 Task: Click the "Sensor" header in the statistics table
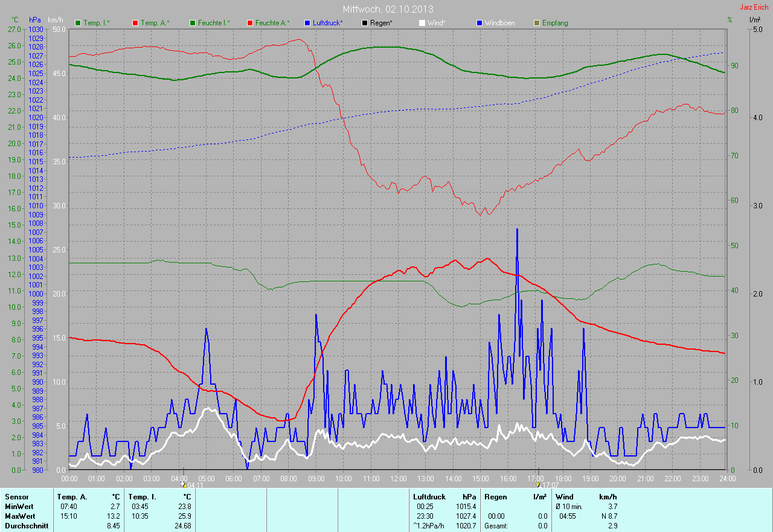[16, 497]
